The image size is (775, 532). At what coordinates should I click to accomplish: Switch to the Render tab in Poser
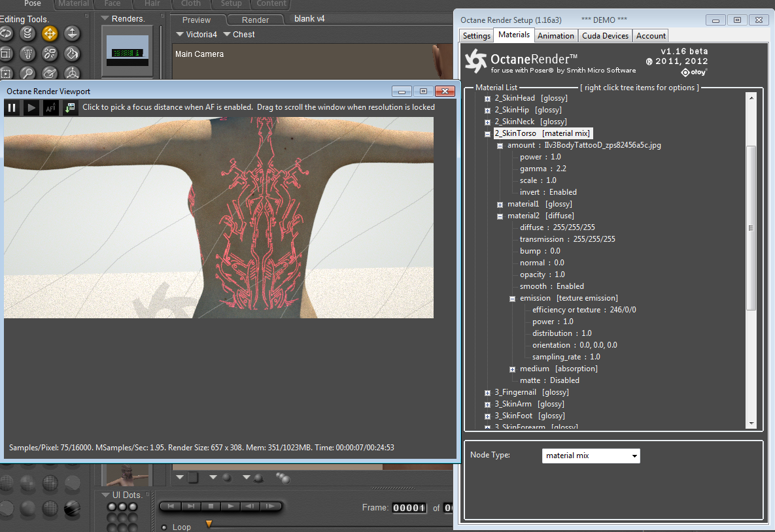point(255,20)
